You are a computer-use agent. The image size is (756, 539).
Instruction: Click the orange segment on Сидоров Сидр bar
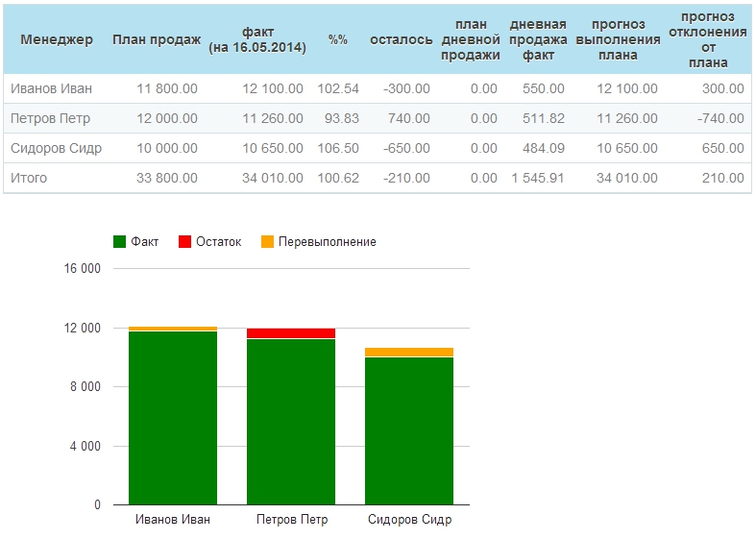pos(409,352)
